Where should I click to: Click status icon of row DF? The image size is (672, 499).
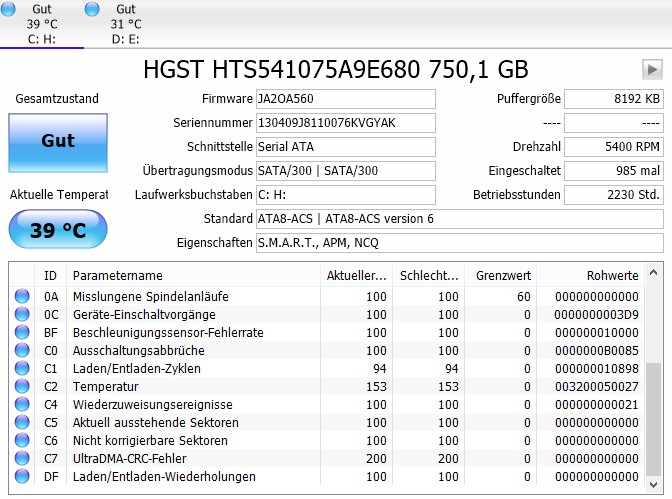point(22,476)
